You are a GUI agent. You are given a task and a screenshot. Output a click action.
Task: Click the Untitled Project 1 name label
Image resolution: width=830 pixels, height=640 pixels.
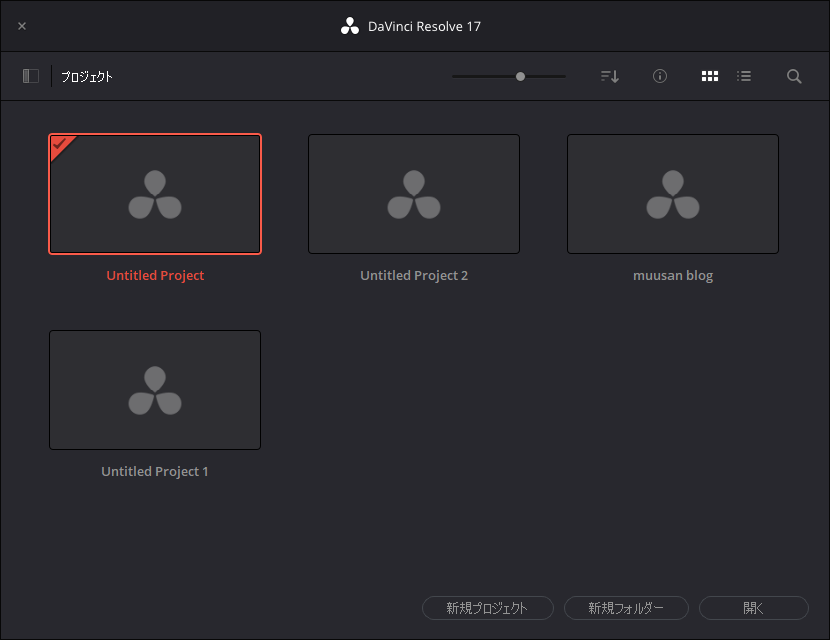click(155, 471)
